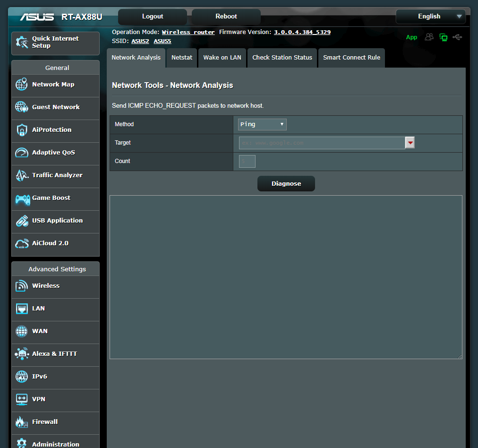
Task: Click the Game Boost controller icon
Action: 23,200
